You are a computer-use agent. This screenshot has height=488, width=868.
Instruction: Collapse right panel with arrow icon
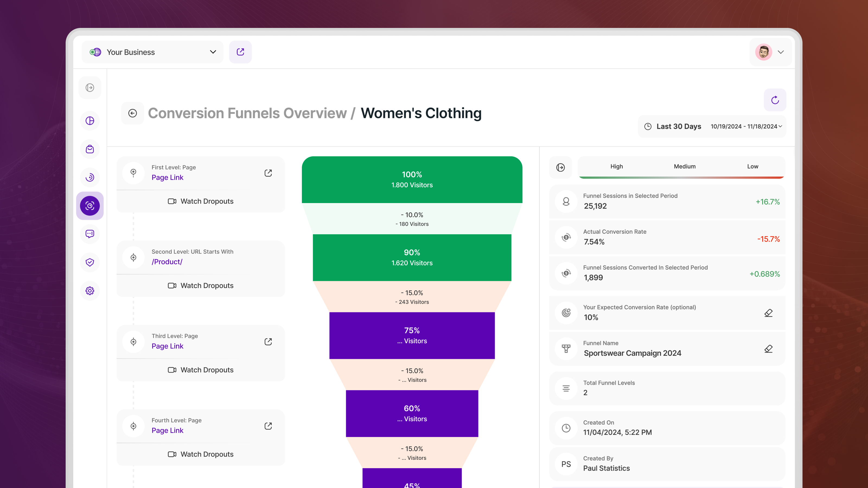click(x=560, y=167)
